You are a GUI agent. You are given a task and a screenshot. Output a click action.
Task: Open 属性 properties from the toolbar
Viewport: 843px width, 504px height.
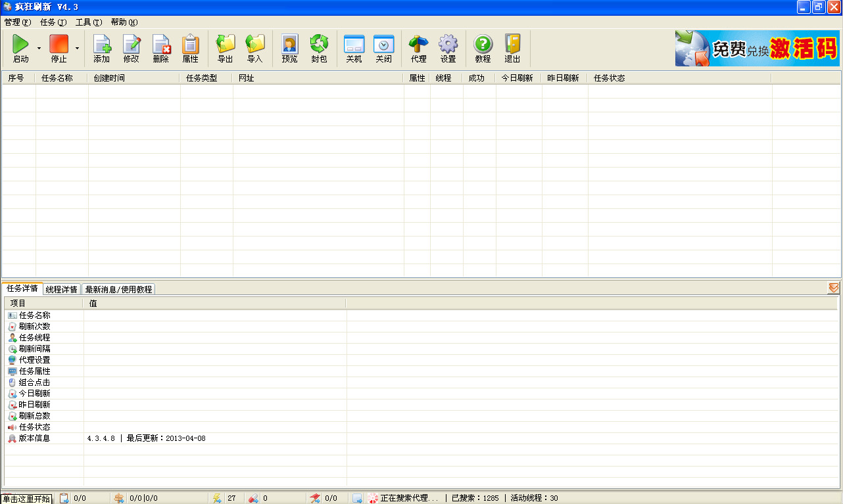tap(190, 45)
